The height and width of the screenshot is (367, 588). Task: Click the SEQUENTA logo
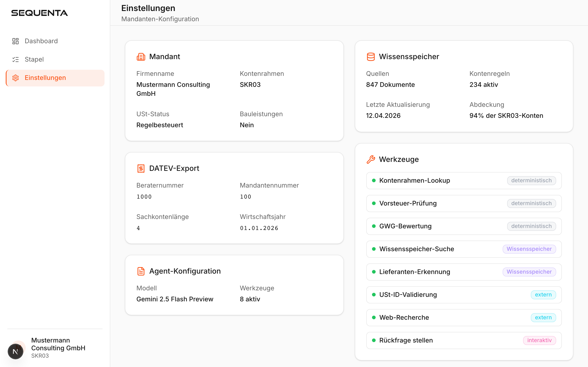tap(40, 13)
